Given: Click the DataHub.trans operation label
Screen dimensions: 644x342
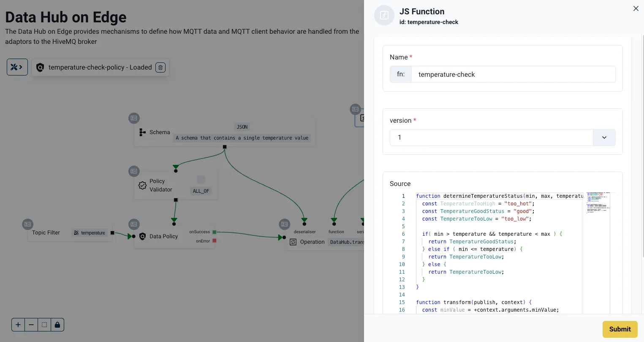Looking at the screenshot, I should [x=346, y=242].
